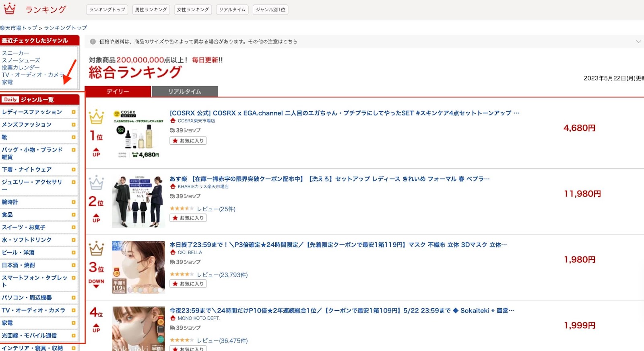Click the star rating icons for rank 2 item

[182, 208]
